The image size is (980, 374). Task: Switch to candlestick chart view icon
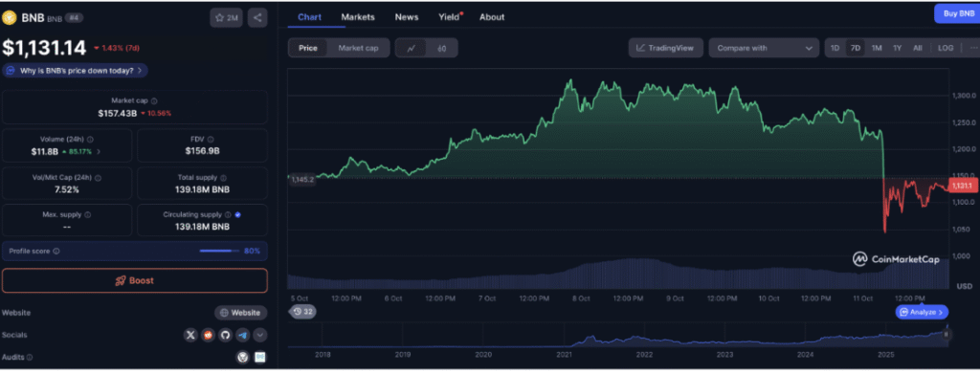442,48
